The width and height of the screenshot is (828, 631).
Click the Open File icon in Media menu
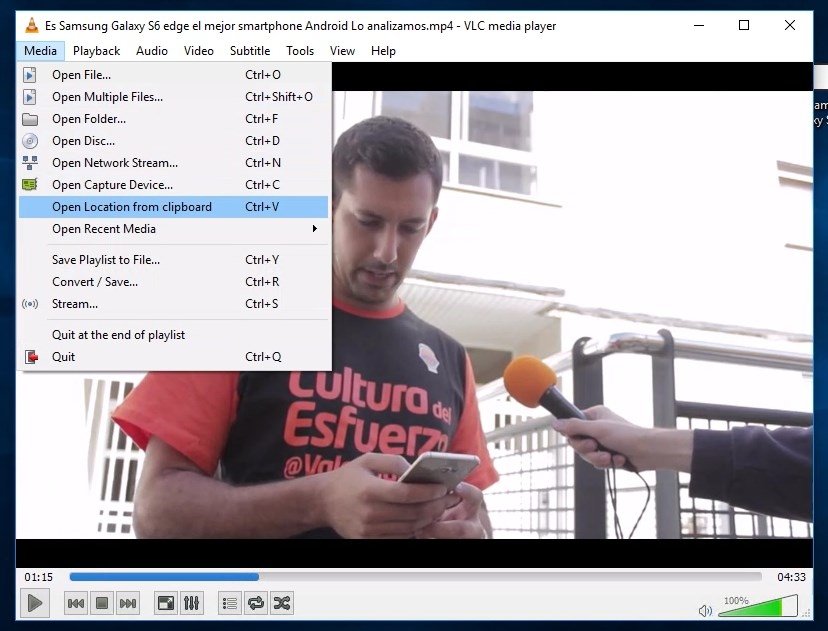point(30,75)
